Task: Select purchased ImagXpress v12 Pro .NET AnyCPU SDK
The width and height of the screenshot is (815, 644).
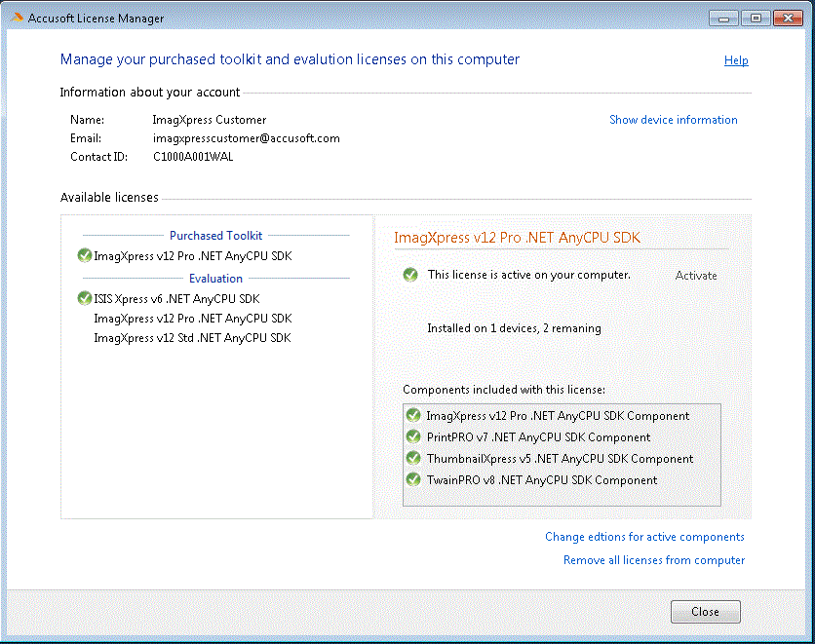Action: tap(192, 256)
